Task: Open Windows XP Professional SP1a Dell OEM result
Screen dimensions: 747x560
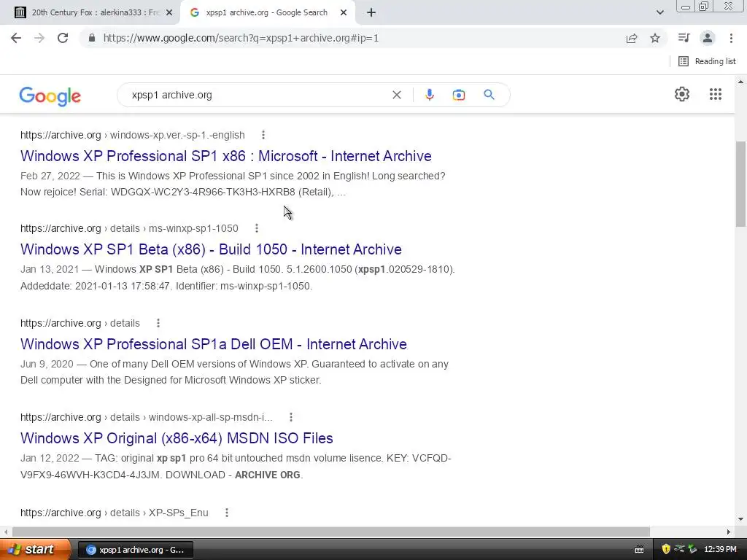Action: (x=214, y=344)
